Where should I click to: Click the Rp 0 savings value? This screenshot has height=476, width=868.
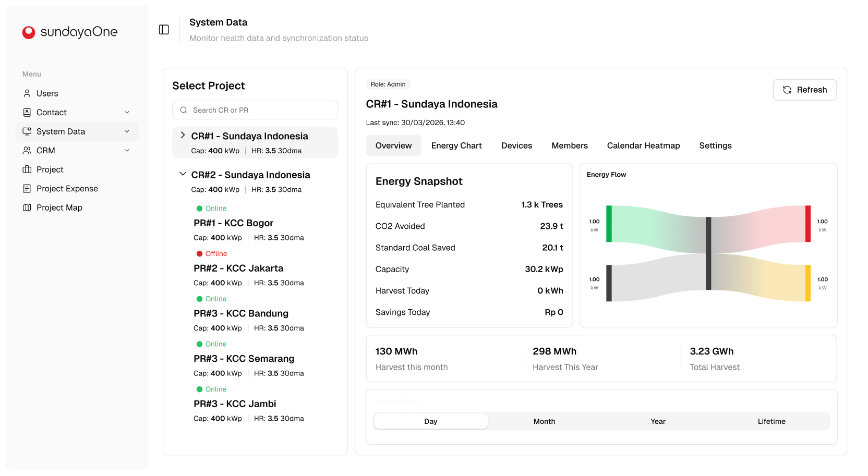pos(554,312)
